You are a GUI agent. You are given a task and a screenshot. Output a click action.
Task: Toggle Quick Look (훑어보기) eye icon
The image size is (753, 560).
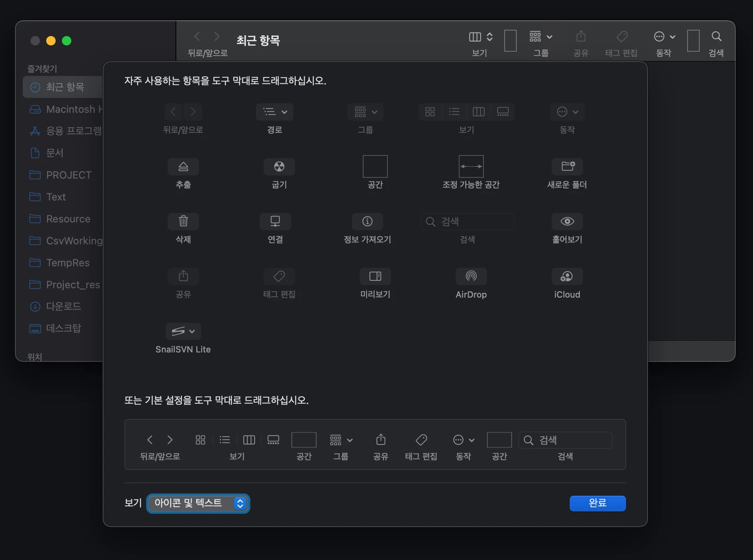567,221
